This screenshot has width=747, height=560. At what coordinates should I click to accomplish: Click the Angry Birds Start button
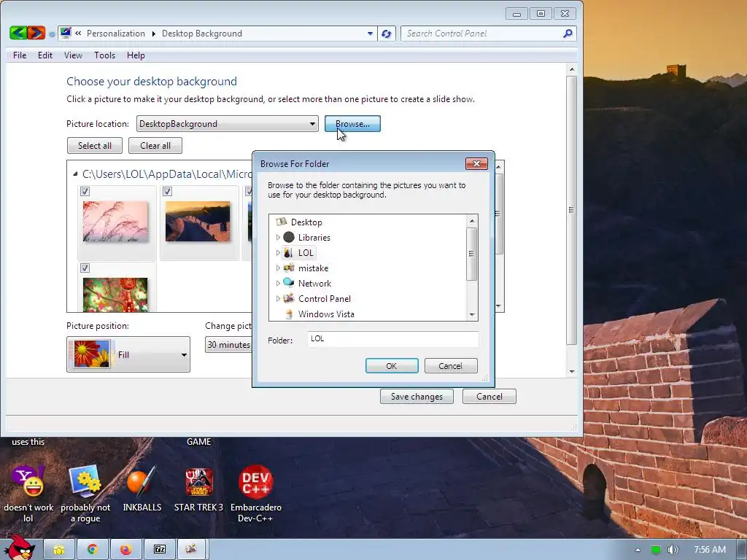tap(19, 547)
